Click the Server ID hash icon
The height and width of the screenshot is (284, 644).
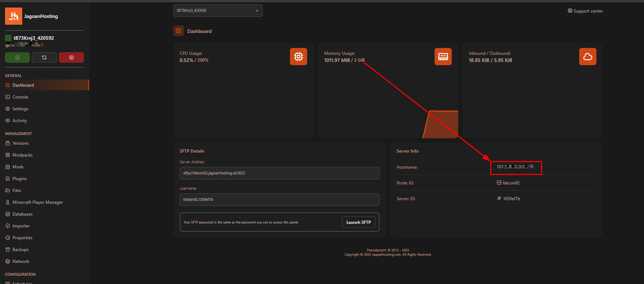click(499, 198)
